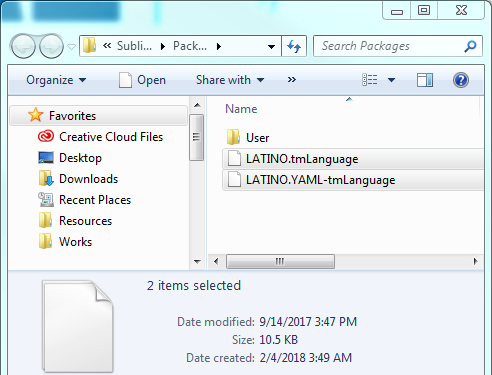Select Favorites in navigation pane
This screenshot has height=375, width=492.
click(x=99, y=116)
